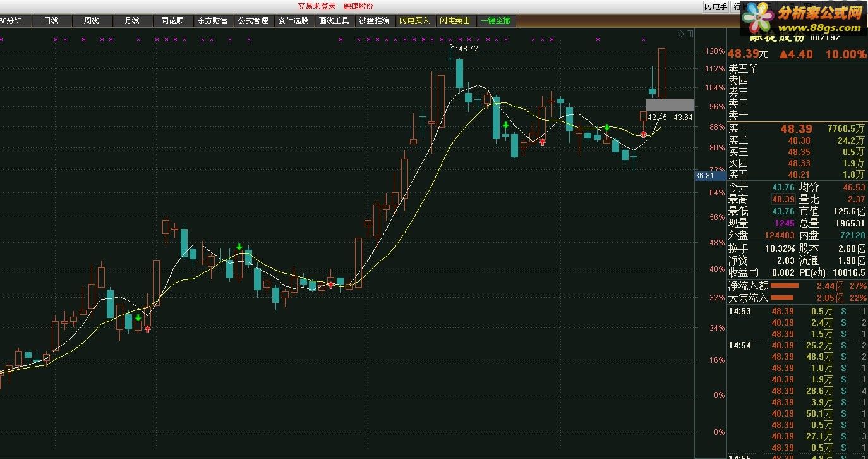Screen dimensions: 868x459
Task: Click the 市值 value 125.6亿
Action: (x=850, y=211)
